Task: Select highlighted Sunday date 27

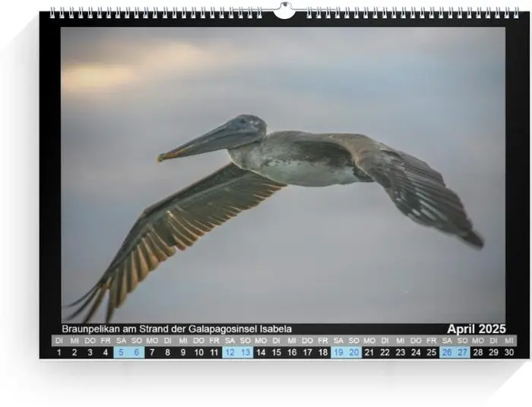Action: [x=463, y=352]
